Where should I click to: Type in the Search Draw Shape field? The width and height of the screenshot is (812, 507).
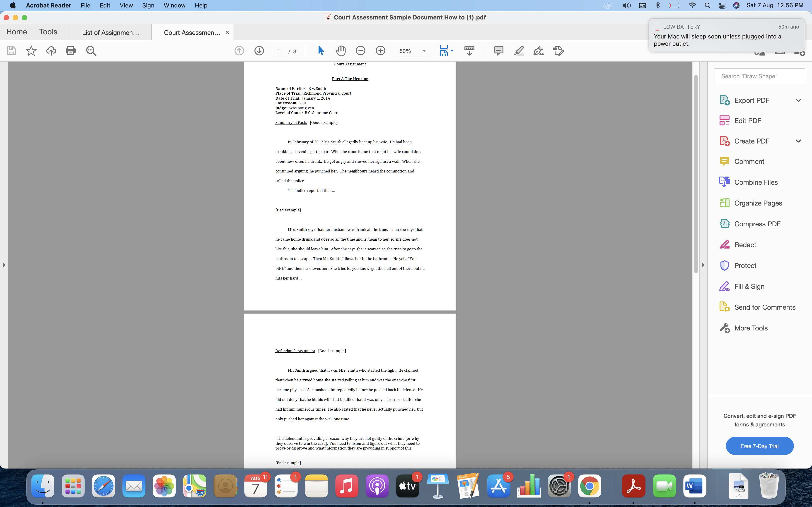coord(759,76)
